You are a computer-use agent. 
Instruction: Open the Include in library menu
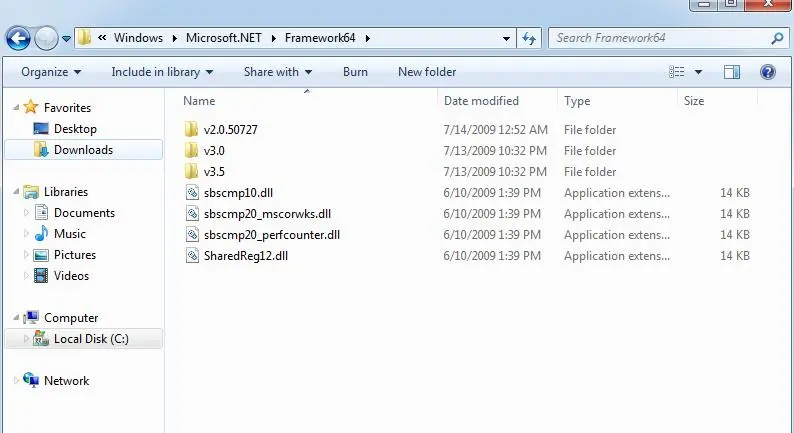click(x=162, y=72)
